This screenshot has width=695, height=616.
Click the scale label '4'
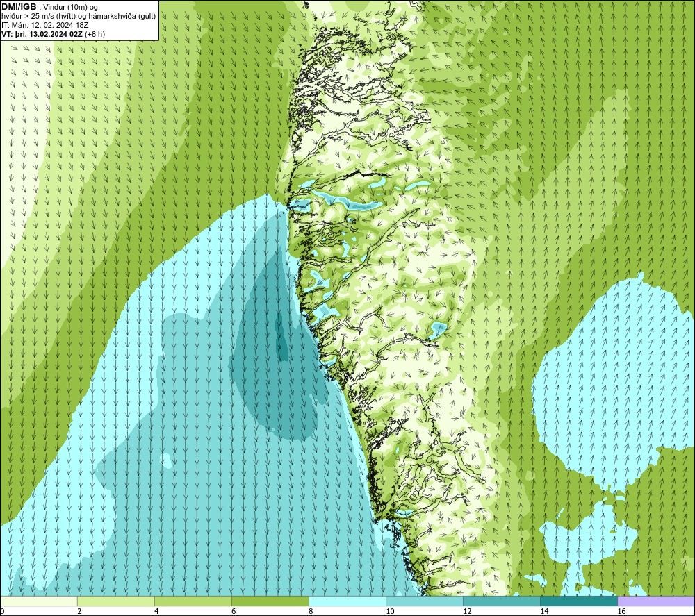156,611
